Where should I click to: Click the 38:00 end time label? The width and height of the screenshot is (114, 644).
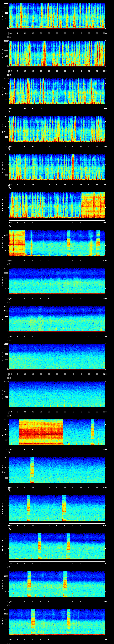[x=105, y=639]
